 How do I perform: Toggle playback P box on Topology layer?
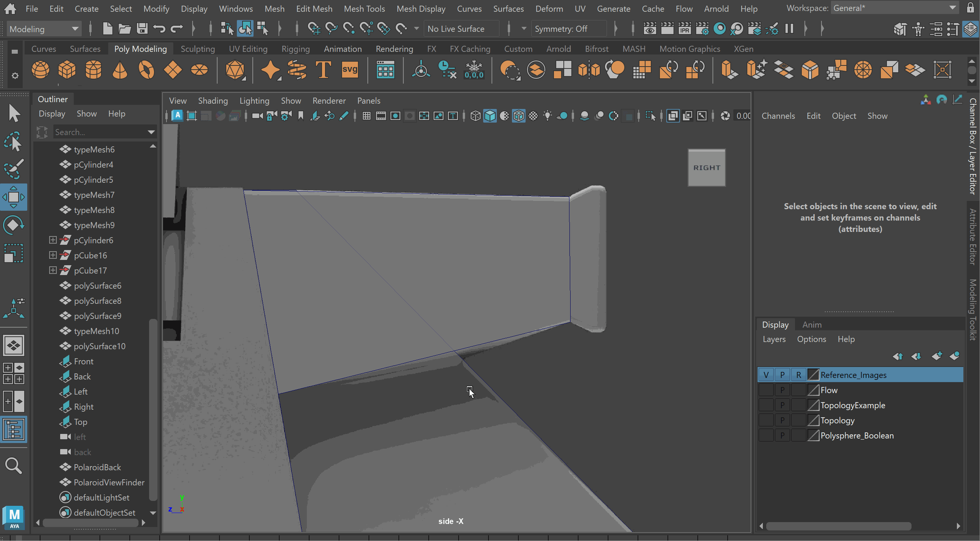(x=782, y=421)
